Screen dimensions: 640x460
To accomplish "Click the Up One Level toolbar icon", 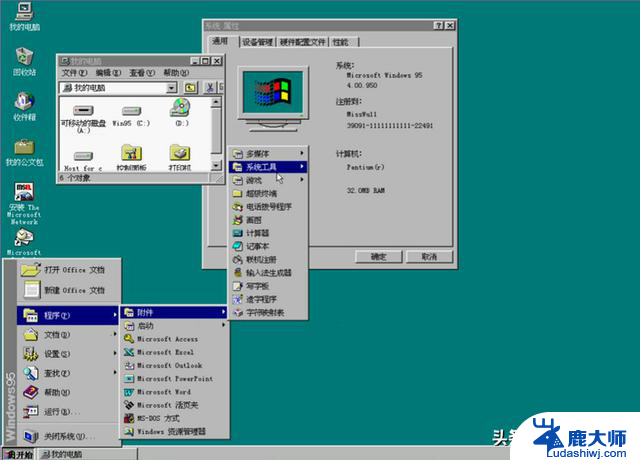I will pos(190,87).
